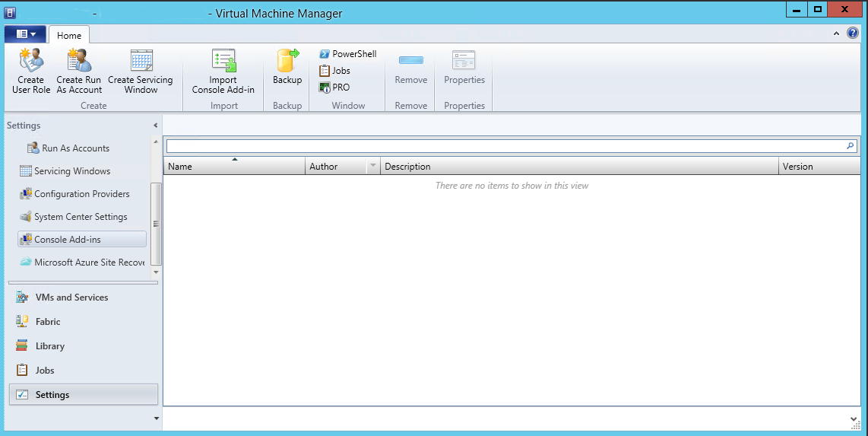Image resolution: width=868 pixels, height=436 pixels.
Task: Select Servicing Windows in Settings tree
Action: tap(65, 170)
